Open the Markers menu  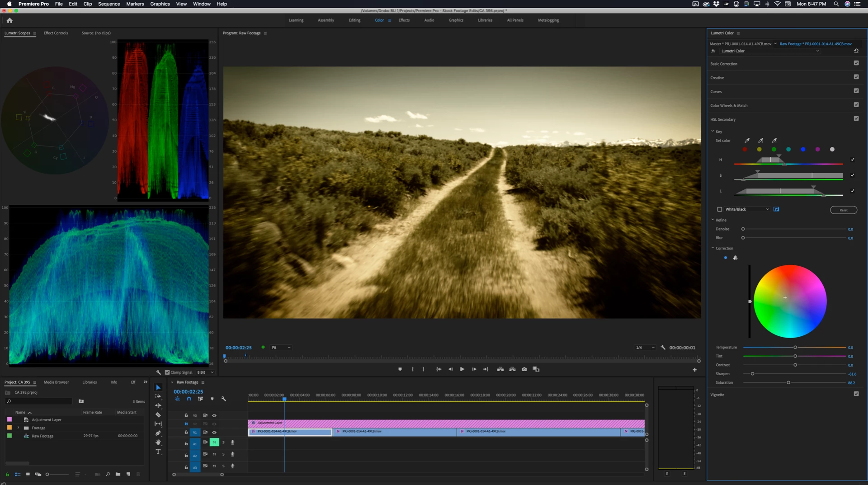135,4
